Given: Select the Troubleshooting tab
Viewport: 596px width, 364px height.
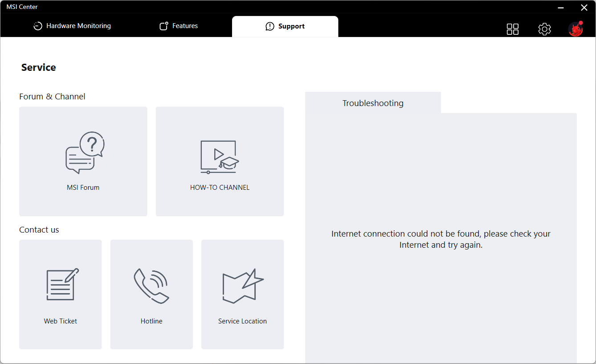Looking at the screenshot, I should pos(373,103).
